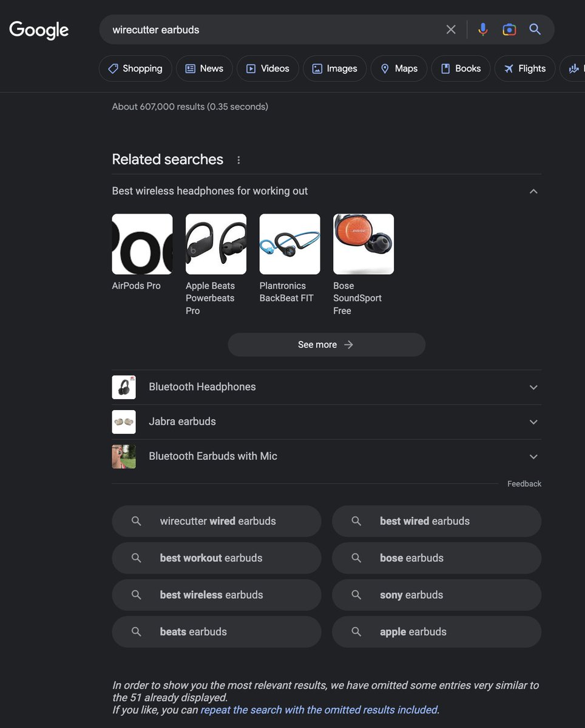
Task: Click the See more button
Action: click(326, 345)
